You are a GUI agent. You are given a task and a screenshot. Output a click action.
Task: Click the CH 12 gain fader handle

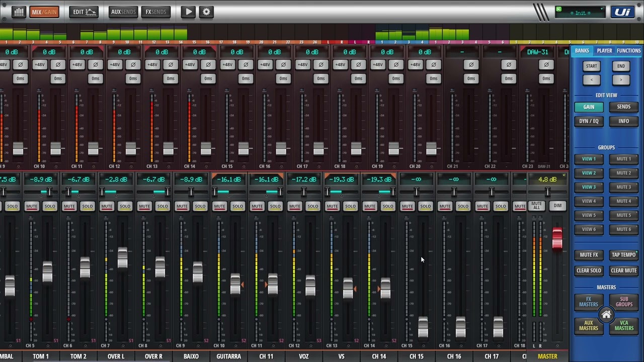pyautogui.click(x=130, y=149)
